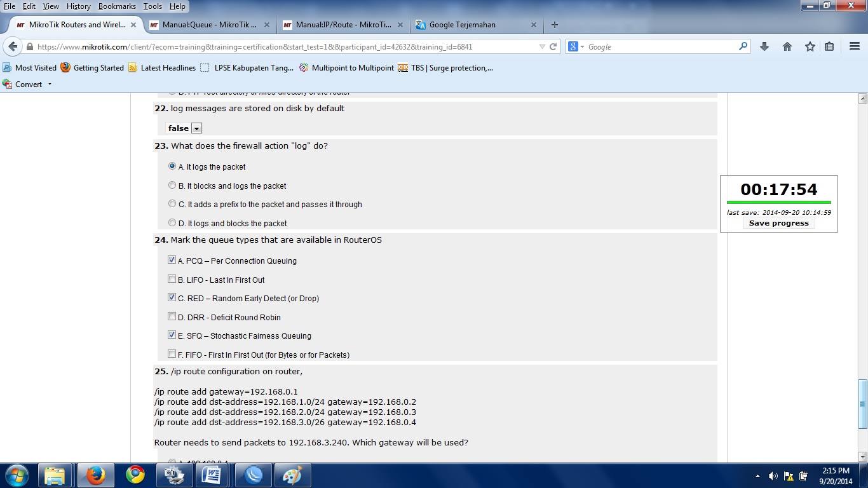The height and width of the screenshot is (488, 868).
Task: Open the Edit menu
Action: click(29, 6)
